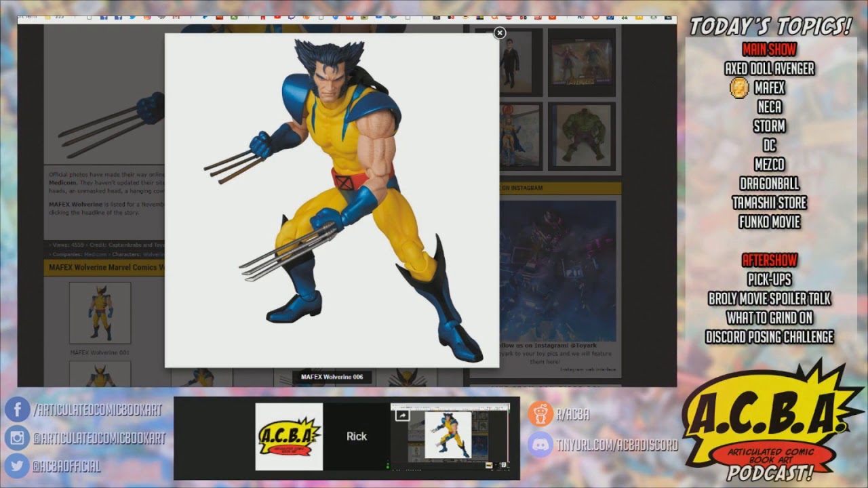The height and width of the screenshot is (488, 868).
Task: Select the A.C.B.A. logo participant tile
Action: pyautogui.click(x=289, y=436)
